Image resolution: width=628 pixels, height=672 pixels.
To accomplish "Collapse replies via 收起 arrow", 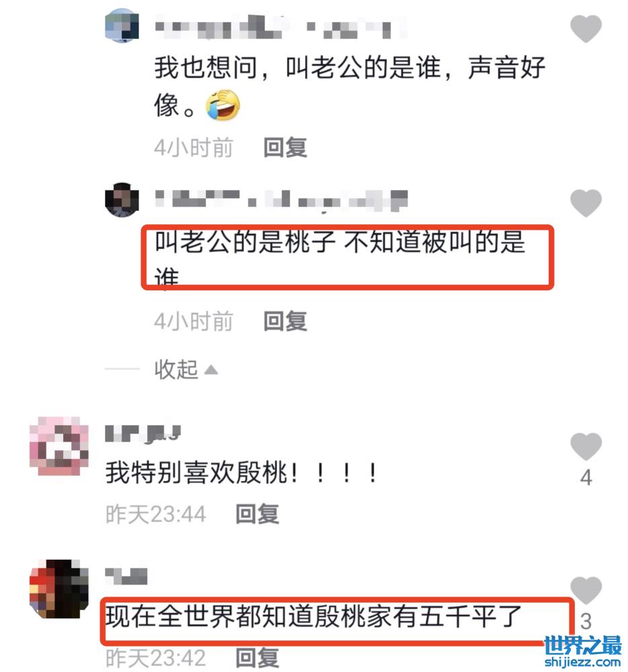I will coord(186,369).
